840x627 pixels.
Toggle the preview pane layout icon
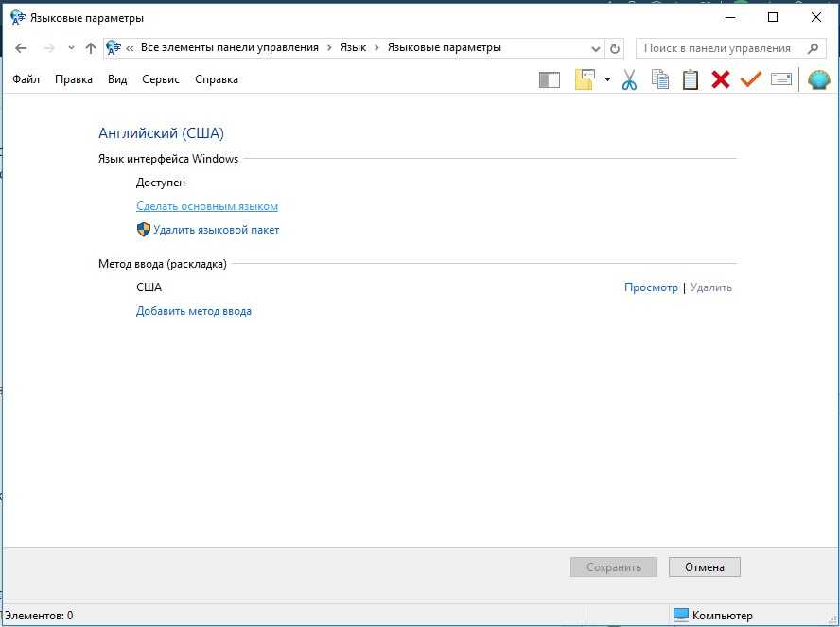point(550,80)
